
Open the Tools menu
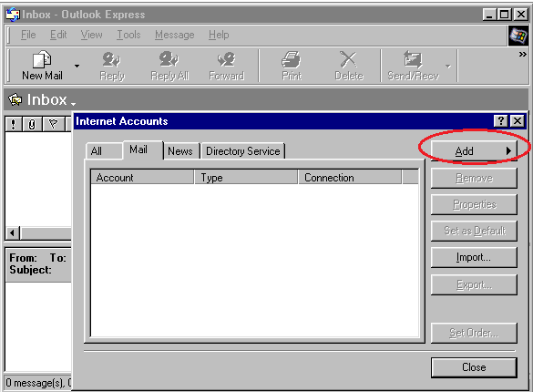(128, 35)
